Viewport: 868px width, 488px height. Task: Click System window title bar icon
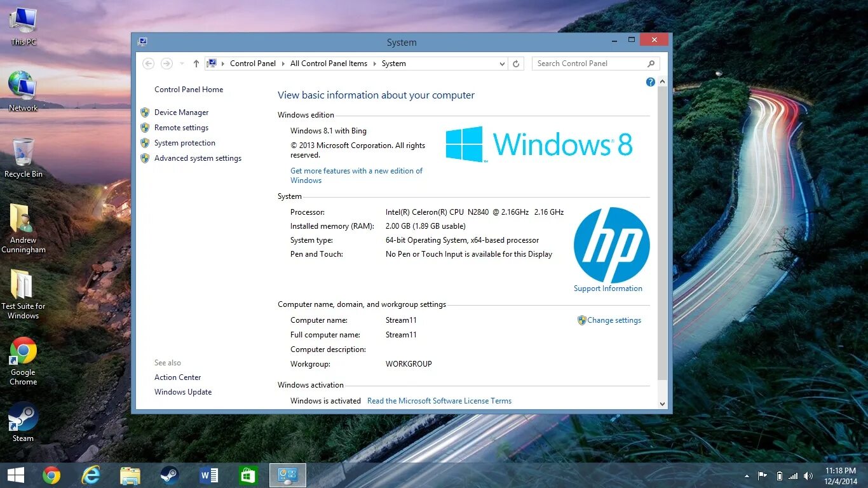point(142,42)
